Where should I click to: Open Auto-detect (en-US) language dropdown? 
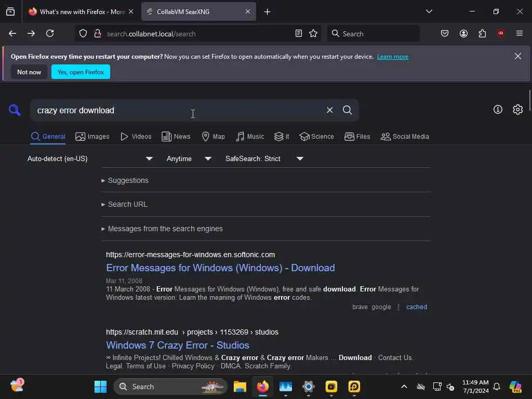90,159
